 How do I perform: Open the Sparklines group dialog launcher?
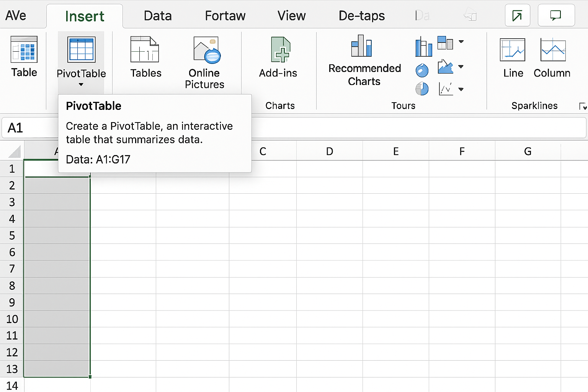(x=583, y=106)
